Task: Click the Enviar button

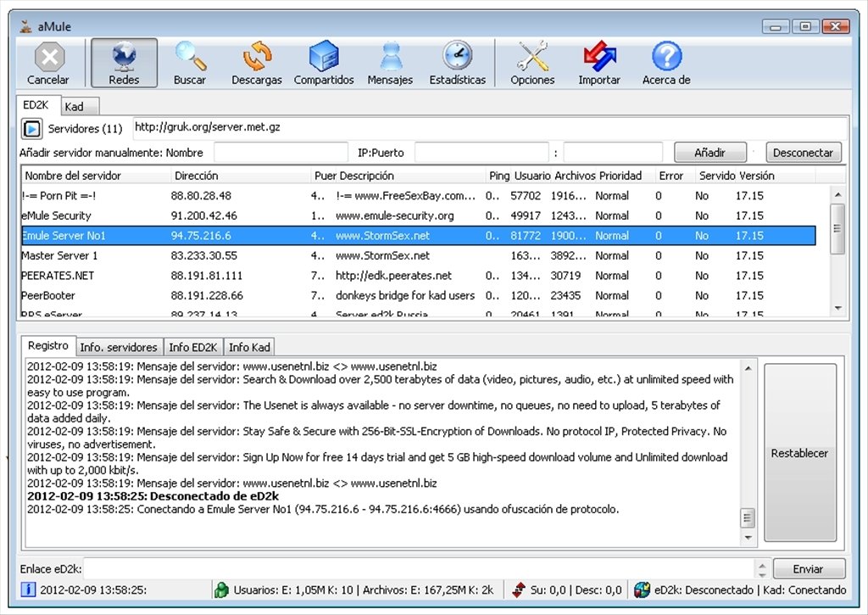Action: coord(808,568)
